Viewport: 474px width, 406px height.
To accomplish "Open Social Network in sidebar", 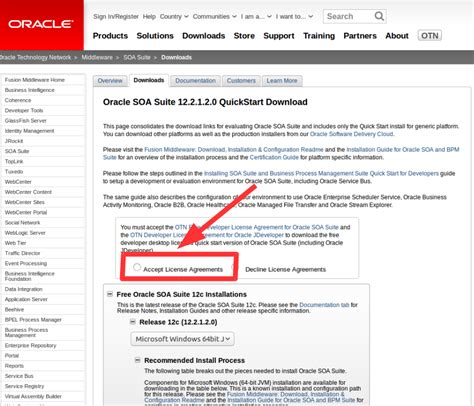I will point(22,223).
